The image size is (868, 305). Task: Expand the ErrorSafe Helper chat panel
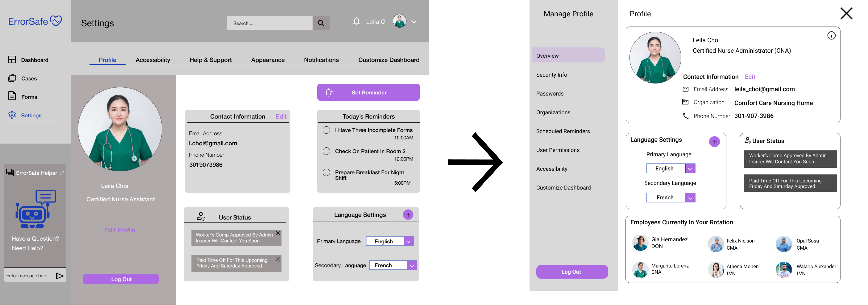coord(61,173)
